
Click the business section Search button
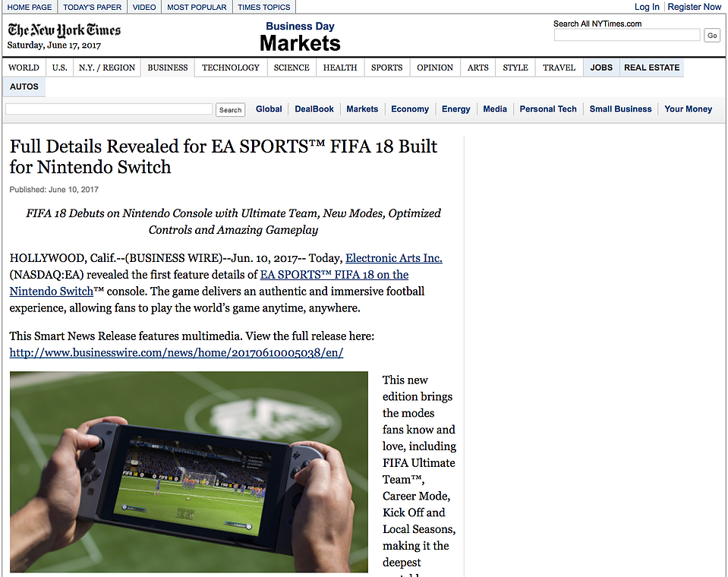[230, 110]
